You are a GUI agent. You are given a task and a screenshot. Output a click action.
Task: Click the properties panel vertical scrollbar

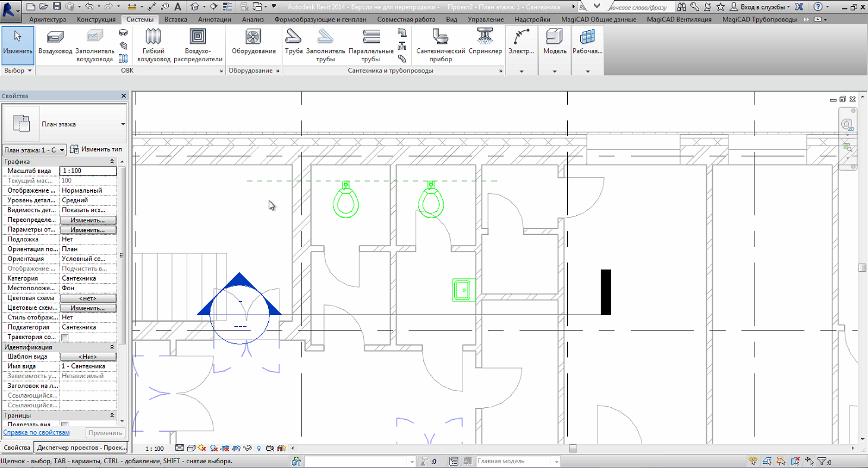coord(122,256)
